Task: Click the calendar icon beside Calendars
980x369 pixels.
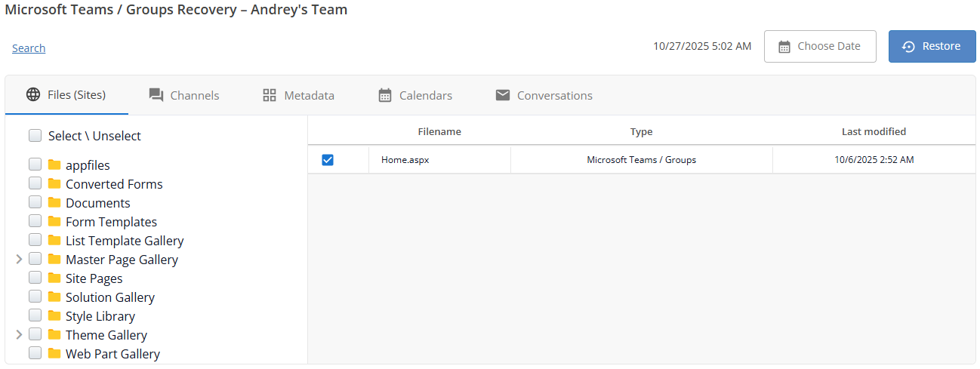Action: tap(385, 95)
